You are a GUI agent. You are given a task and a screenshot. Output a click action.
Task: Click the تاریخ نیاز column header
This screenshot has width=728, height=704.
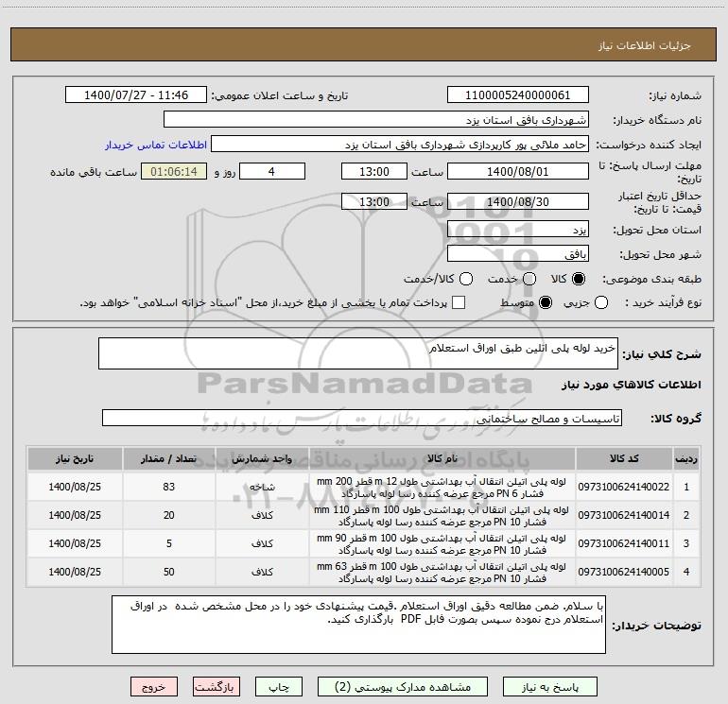click(75, 458)
